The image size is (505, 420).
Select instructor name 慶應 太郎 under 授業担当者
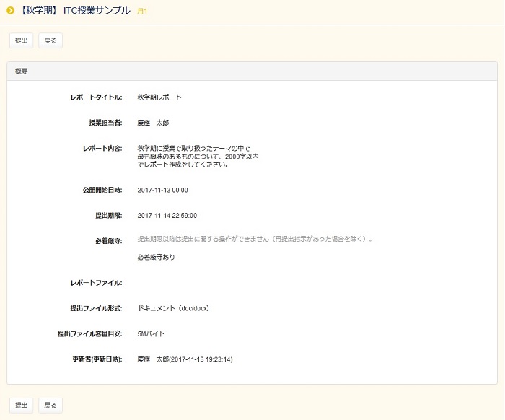click(153, 123)
